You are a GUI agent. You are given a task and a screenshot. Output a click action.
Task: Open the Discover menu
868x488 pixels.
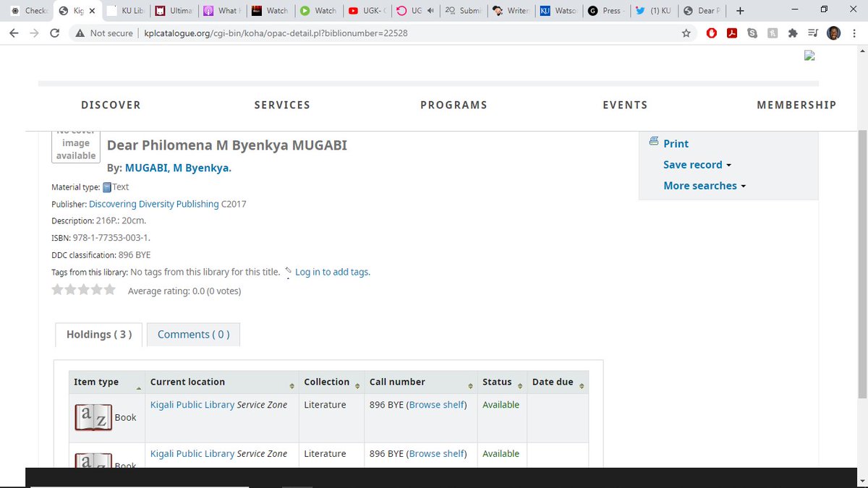(x=111, y=106)
